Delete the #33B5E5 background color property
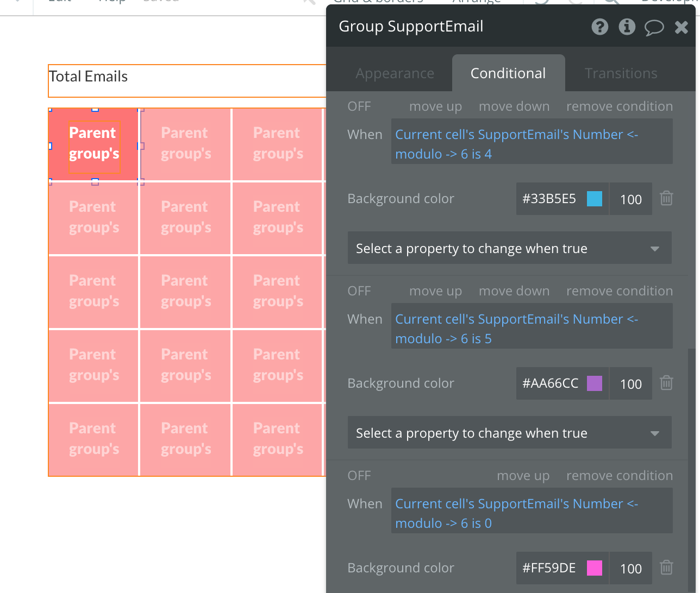Screen dimensions: 700x593 tap(666, 199)
